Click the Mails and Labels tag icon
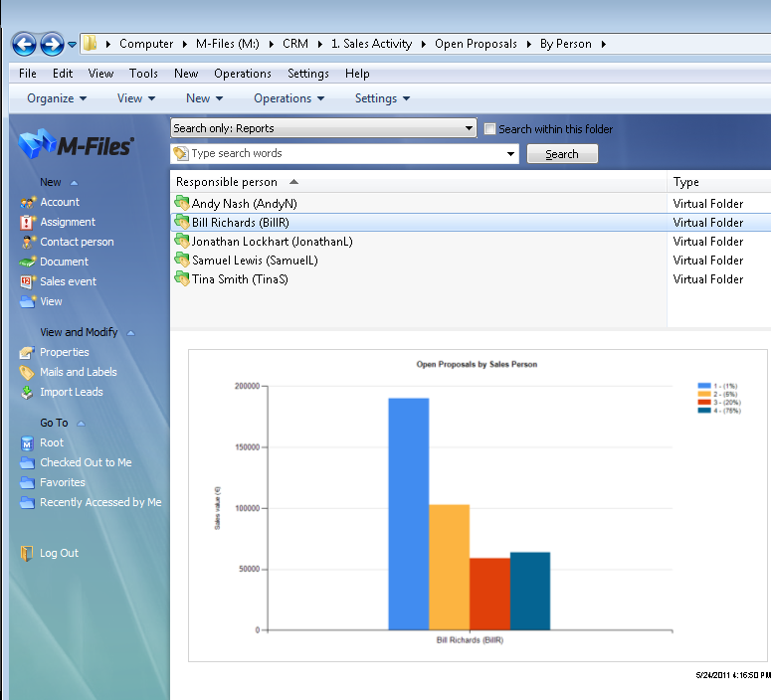The image size is (771, 700). coord(27,372)
